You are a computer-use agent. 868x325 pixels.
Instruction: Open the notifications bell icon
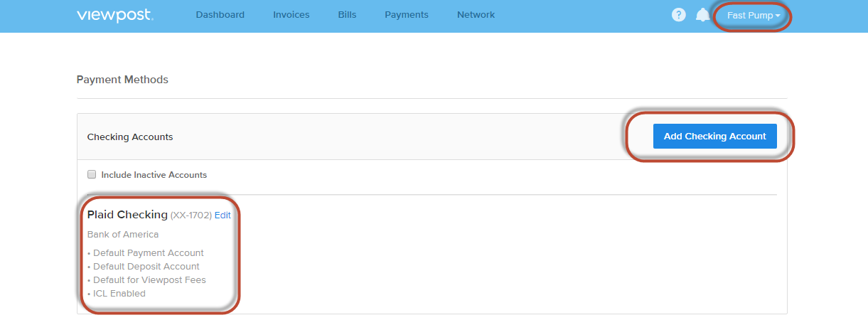[702, 15]
